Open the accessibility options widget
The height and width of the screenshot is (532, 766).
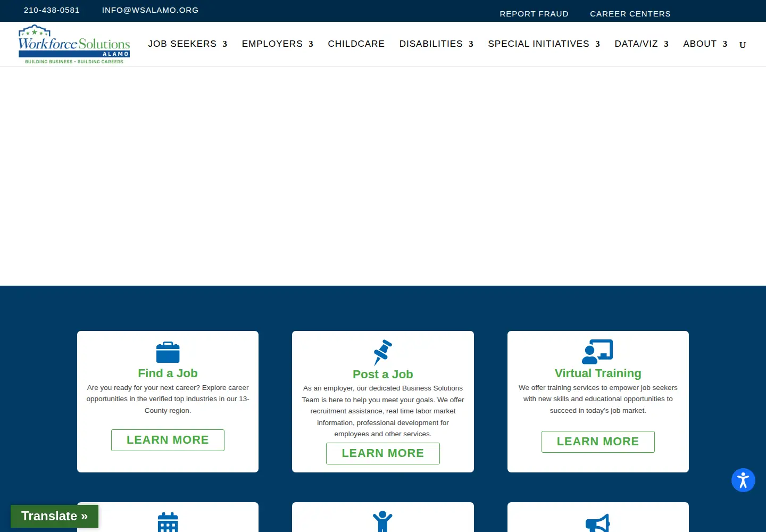[x=743, y=480]
